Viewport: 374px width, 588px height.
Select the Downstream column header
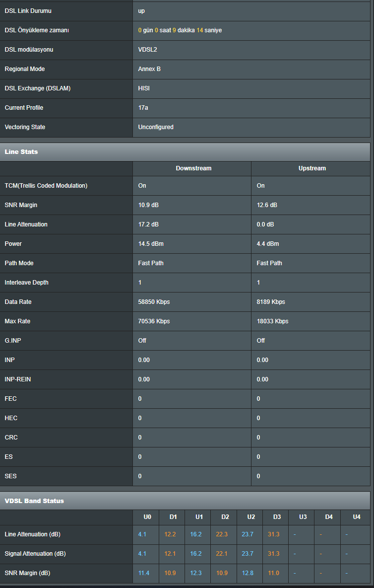(193, 168)
